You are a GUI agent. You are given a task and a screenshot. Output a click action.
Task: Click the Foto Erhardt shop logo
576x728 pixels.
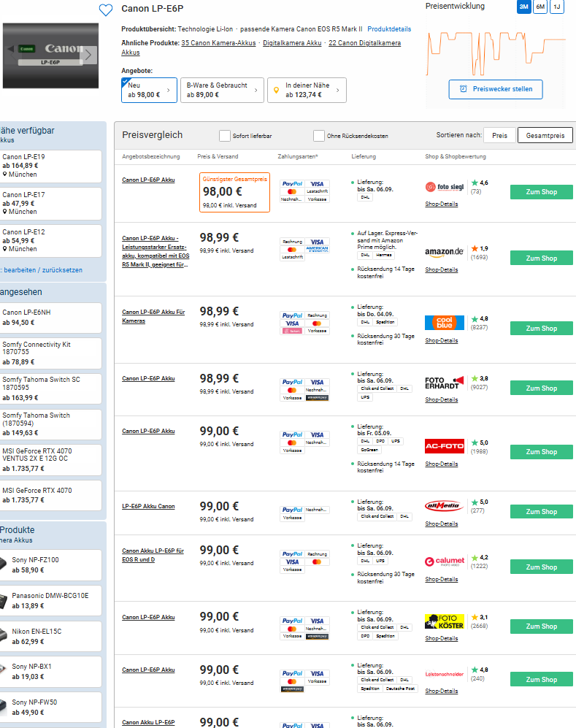[444, 382]
